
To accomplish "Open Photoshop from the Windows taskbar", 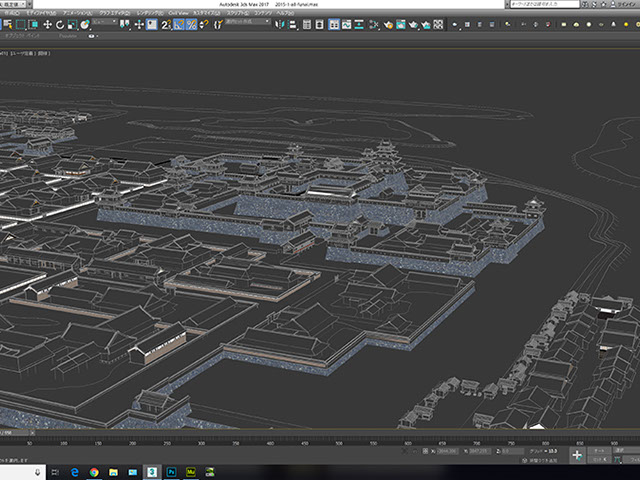I will (x=173, y=471).
